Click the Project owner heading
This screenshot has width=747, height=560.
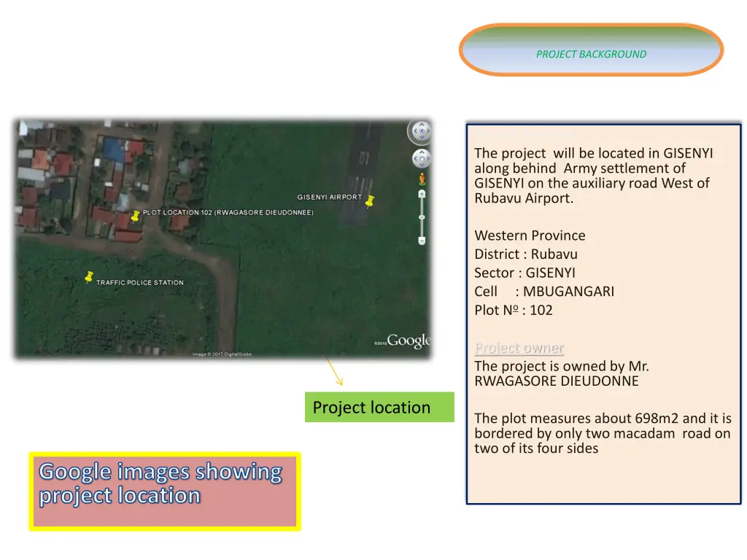[x=519, y=348]
